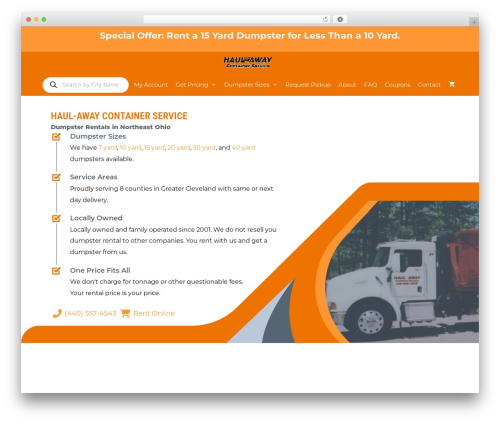The image size is (500, 423).
Task: Click the 40 yard dumpster link
Action: (243, 148)
